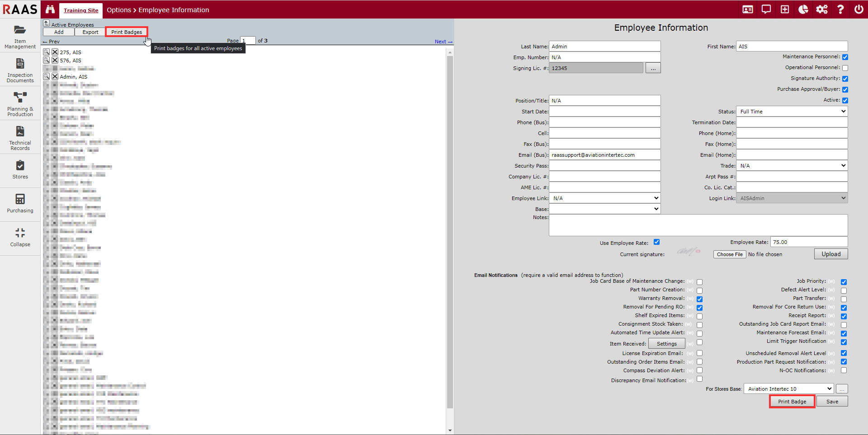Enable Part Number Creation notification
This screenshot has height=435, width=868.
(699, 290)
